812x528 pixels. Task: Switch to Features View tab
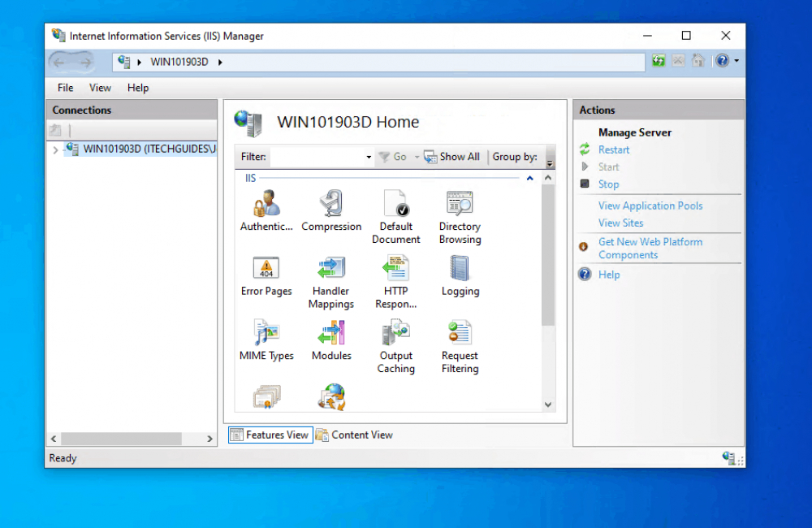(270, 435)
